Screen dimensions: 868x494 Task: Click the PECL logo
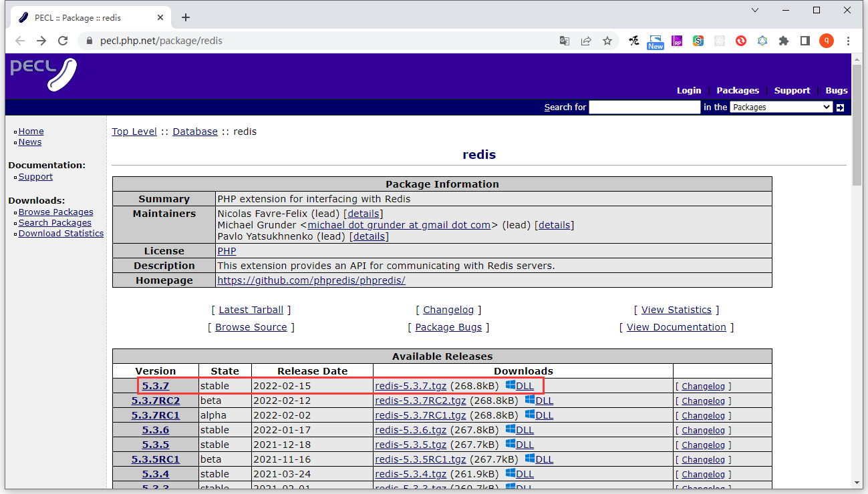click(43, 74)
